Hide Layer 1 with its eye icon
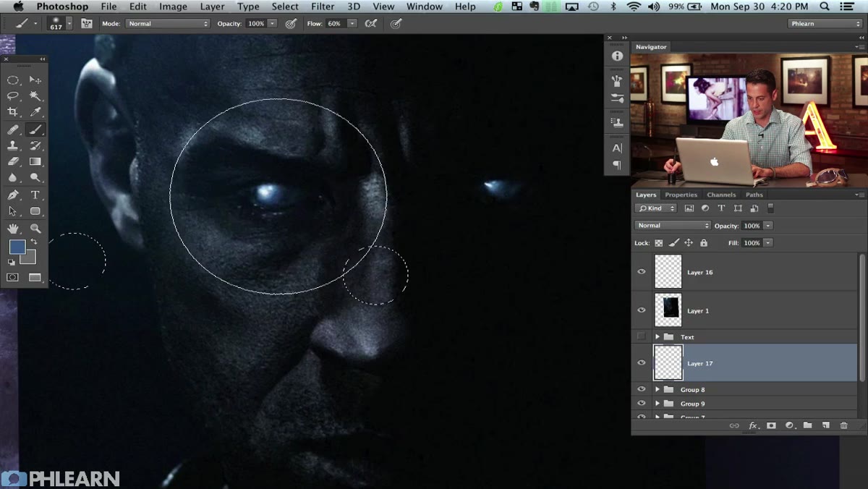 tap(641, 310)
